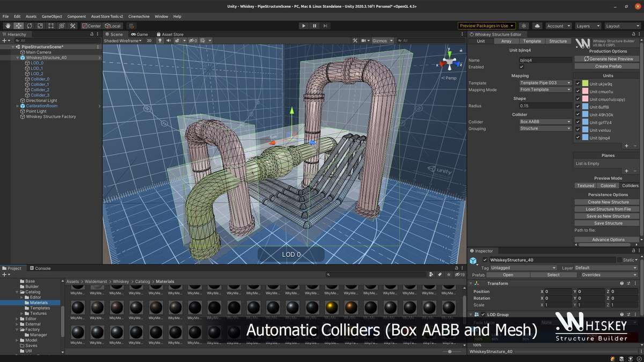
Task: Open the Collab services sun icon
Action: (x=524, y=26)
